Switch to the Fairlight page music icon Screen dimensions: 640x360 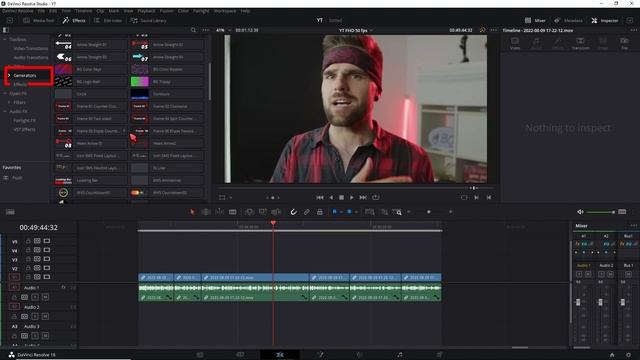[x=400, y=355]
